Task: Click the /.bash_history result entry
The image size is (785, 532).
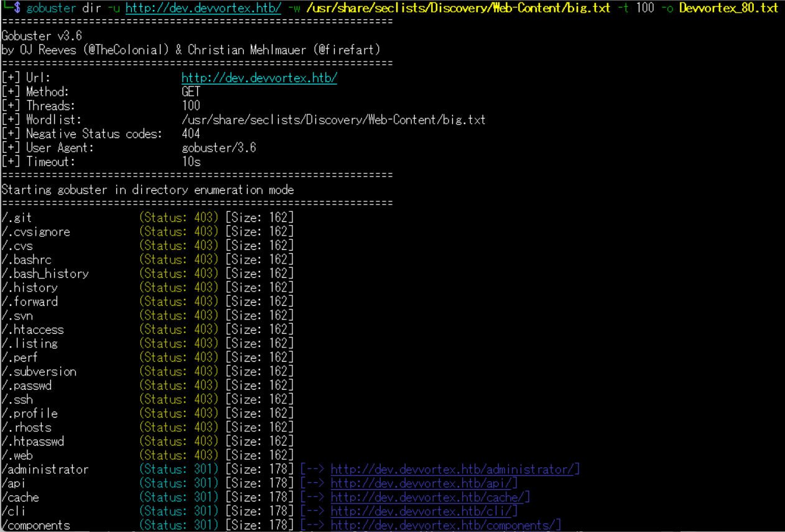Action: coord(45,274)
